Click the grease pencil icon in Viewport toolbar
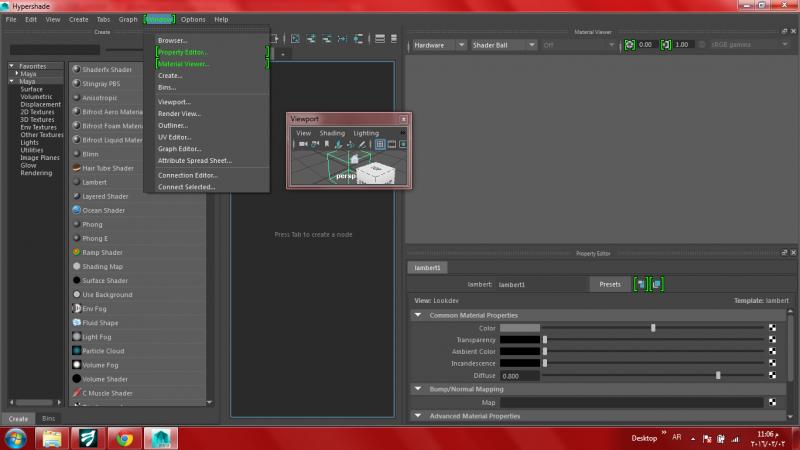 click(x=362, y=144)
